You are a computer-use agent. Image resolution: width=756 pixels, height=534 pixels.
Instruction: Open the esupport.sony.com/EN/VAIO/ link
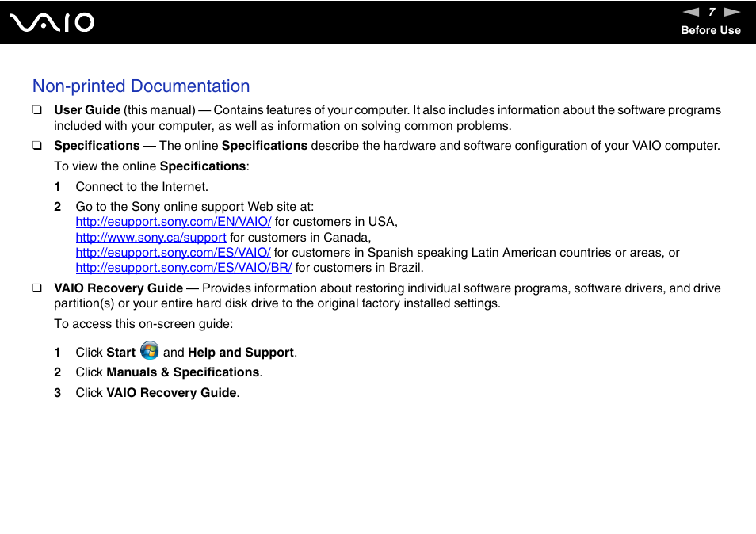[x=174, y=222]
